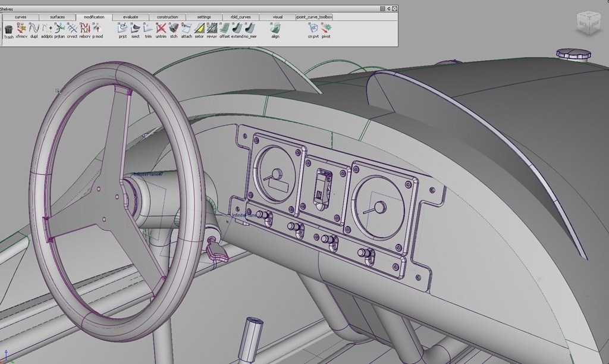This screenshot has width=609, height=364.
Task: Pick the rebcrv rebuild curve tool
Action: tap(84, 28)
